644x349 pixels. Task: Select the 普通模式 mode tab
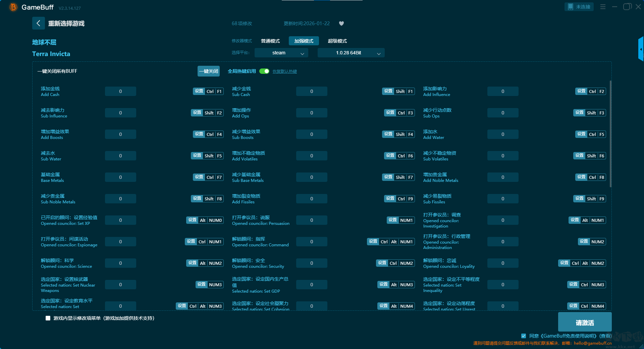pos(270,41)
